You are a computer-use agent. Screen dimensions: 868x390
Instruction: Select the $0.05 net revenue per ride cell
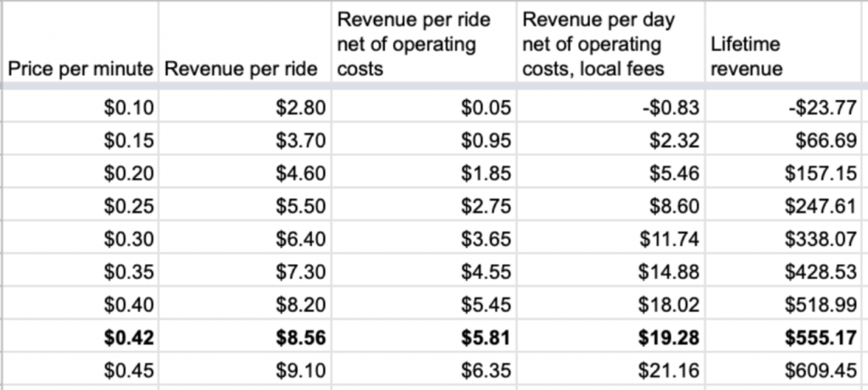487,106
